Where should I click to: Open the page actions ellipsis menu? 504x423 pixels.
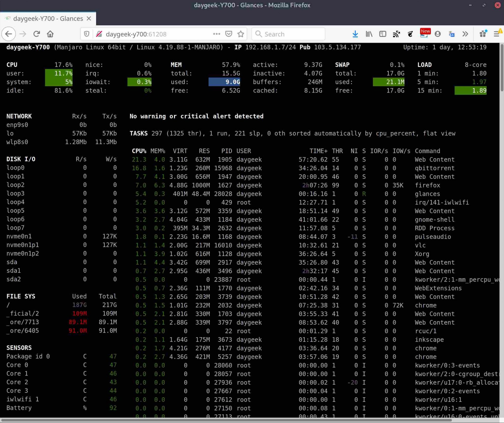216,34
